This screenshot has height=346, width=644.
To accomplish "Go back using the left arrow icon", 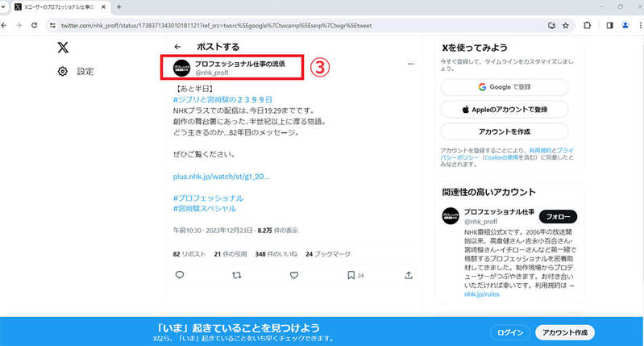I will [x=177, y=47].
